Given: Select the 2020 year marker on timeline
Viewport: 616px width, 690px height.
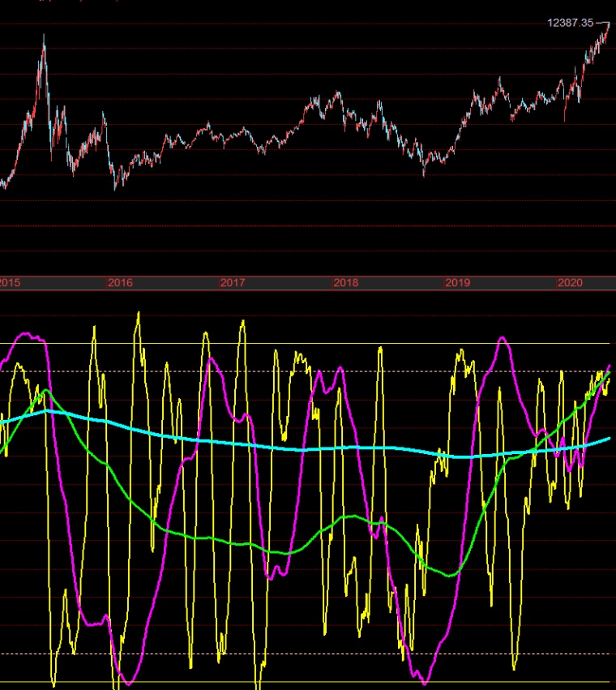Looking at the screenshot, I should point(570,282).
